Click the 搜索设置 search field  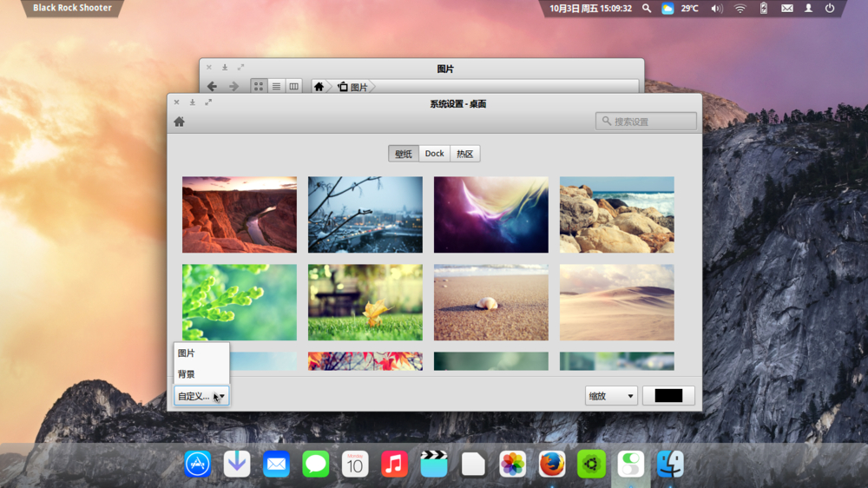coord(647,122)
